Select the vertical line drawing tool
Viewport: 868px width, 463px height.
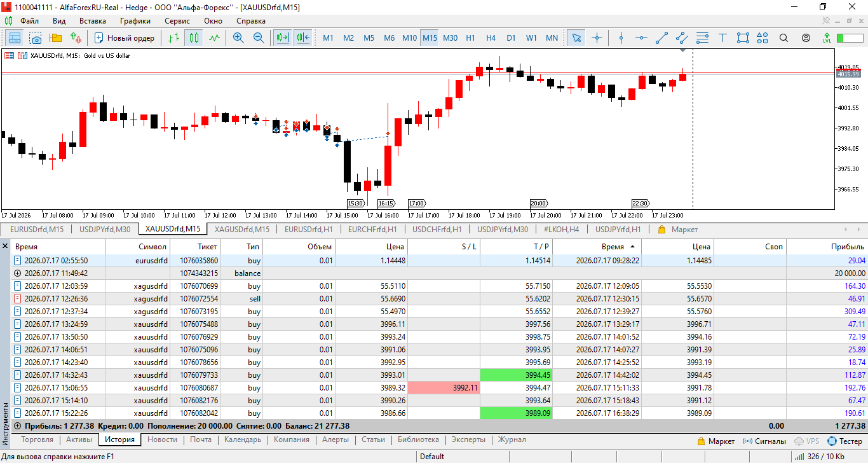click(x=621, y=38)
